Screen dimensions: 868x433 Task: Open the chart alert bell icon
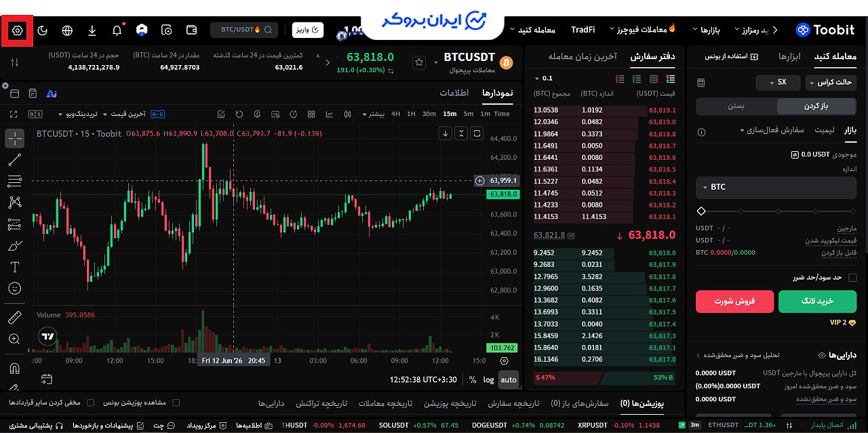[258, 114]
